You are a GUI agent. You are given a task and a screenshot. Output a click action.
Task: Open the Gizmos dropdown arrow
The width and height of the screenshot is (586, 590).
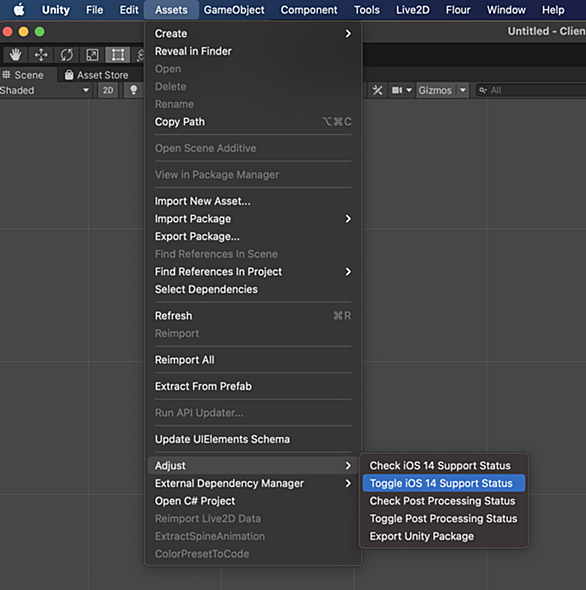pyautogui.click(x=463, y=90)
